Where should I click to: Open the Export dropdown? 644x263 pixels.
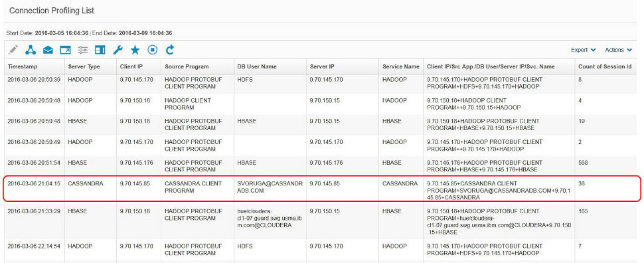click(583, 50)
